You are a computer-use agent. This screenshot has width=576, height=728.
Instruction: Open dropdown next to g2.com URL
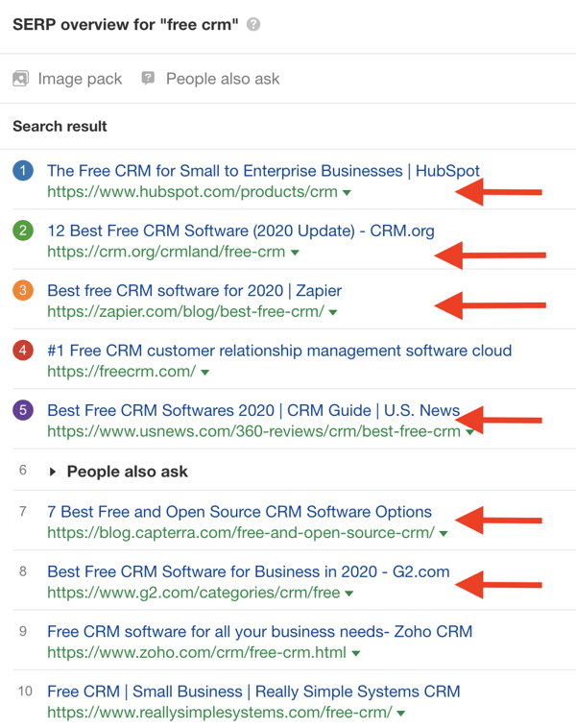point(349,594)
